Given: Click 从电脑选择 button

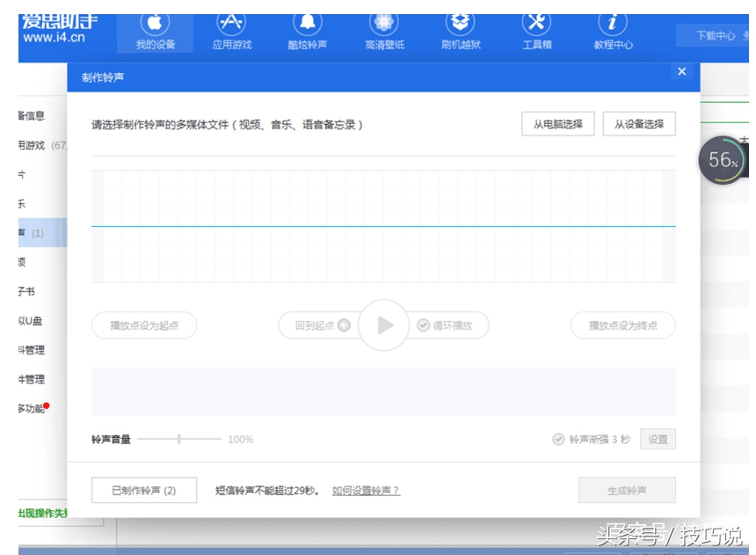Looking at the screenshot, I should pos(557,124).
